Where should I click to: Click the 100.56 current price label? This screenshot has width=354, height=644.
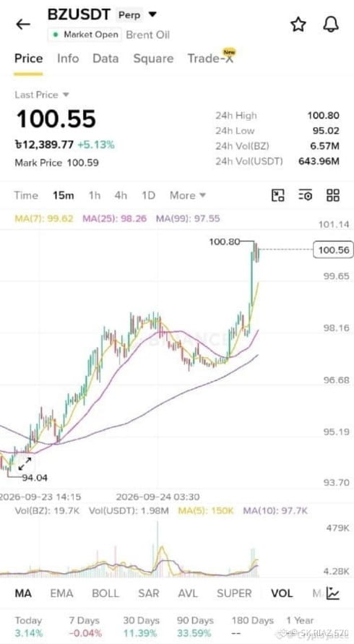[333, 249]
